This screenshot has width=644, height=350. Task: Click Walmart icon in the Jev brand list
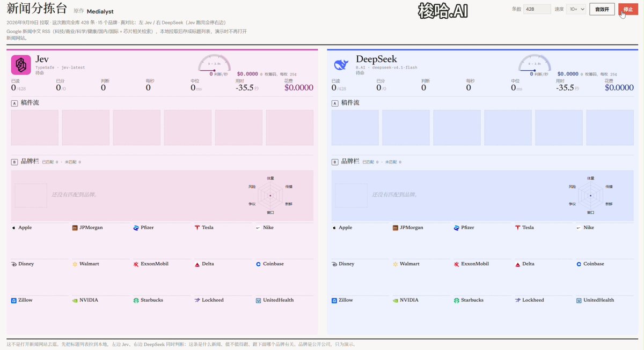(x=75, y=264)
